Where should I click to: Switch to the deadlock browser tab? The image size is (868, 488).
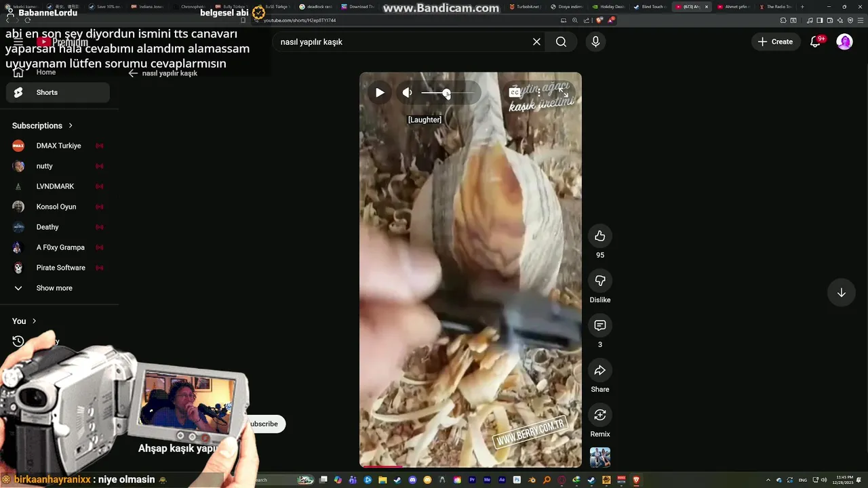[x=316, y=7]
